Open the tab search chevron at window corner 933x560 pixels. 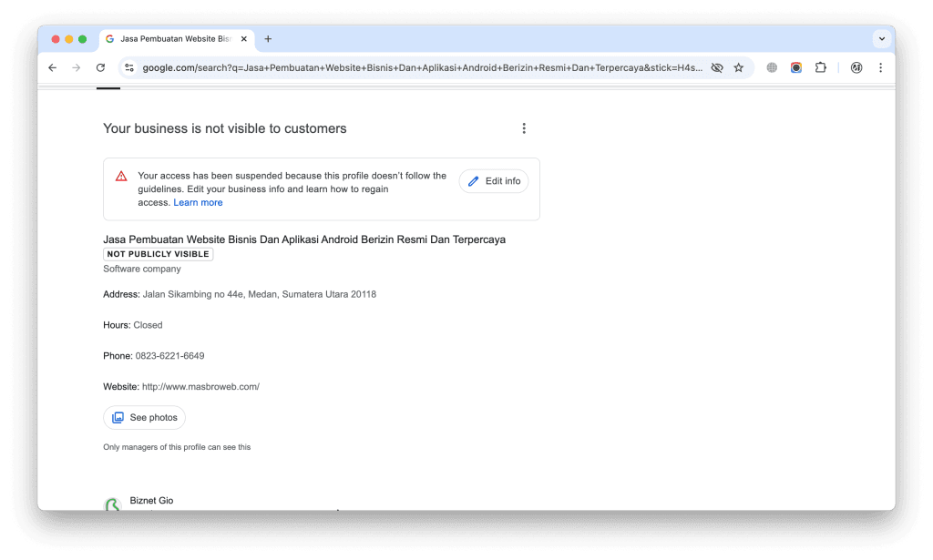tap(881, 38)
